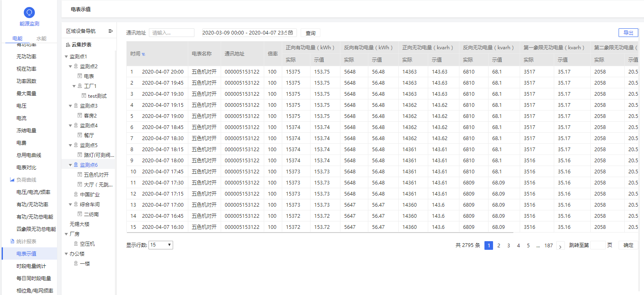Image resolution: width=644 pixels, height=295 pixels.
Task: Click meter icon beside 餐厅
Action: (80, 135)
